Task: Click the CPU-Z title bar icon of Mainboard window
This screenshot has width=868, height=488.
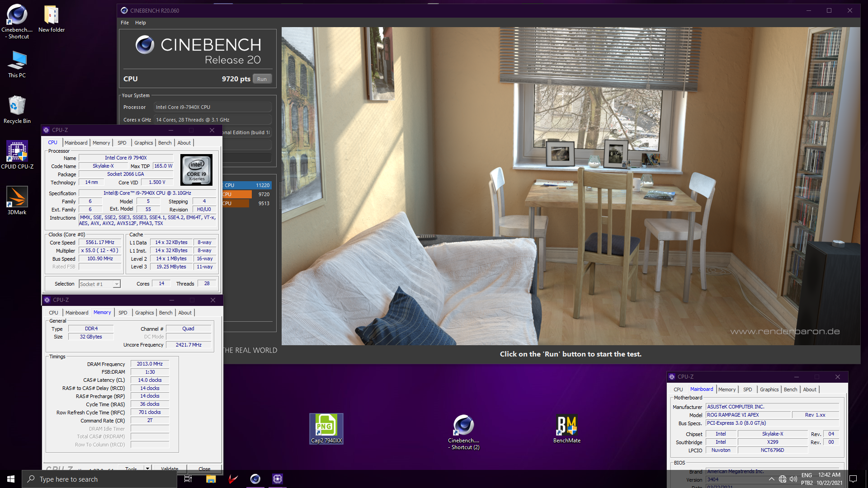Action: tap(672, 377)
